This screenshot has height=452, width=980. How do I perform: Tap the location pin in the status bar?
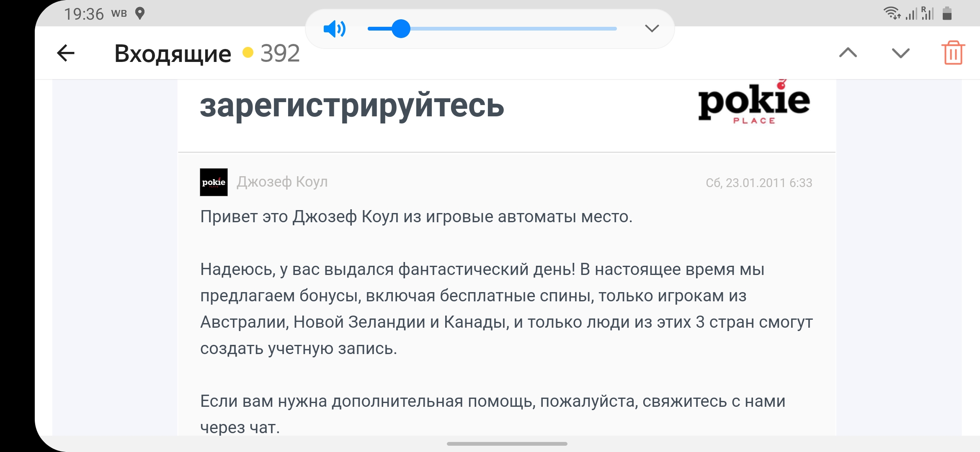coord(140,13)
